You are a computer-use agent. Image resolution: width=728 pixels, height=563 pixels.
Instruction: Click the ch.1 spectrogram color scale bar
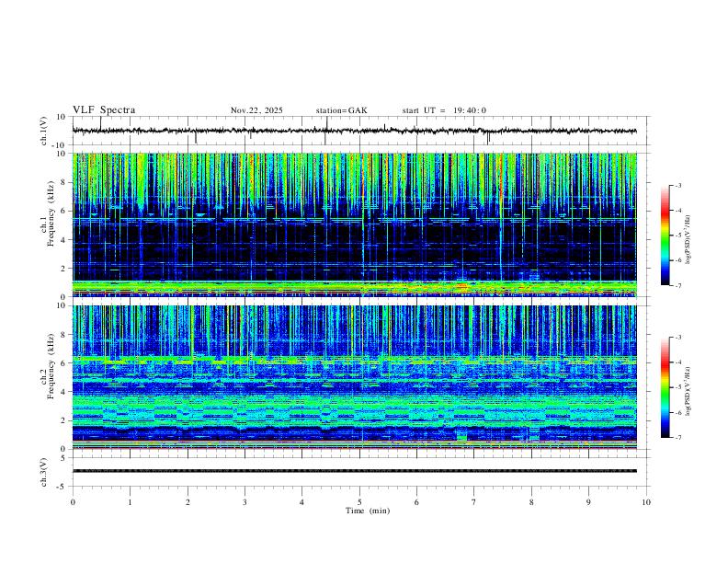pos(665,236)
